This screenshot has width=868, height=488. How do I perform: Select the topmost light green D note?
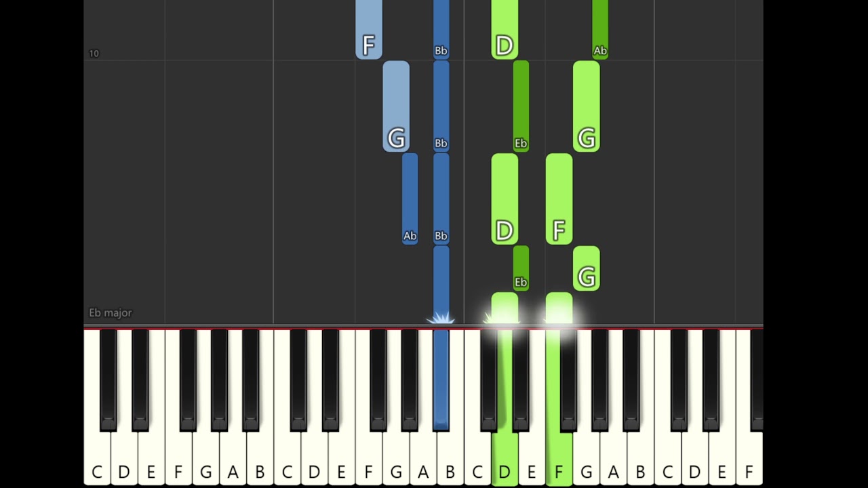pyautogui.click(x=505, y=29)
